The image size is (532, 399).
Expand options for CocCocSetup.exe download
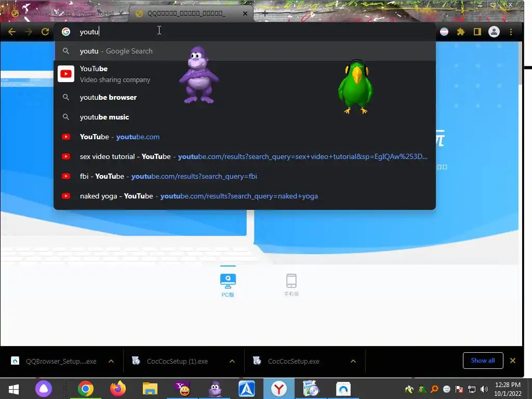(353, 362)
